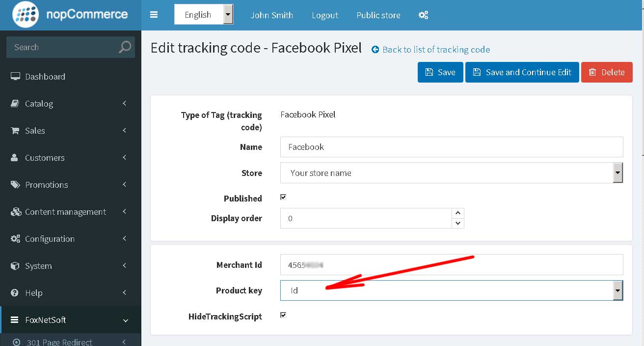
Task: Open the Configuration menu item
Action: (x=71, y=238)
